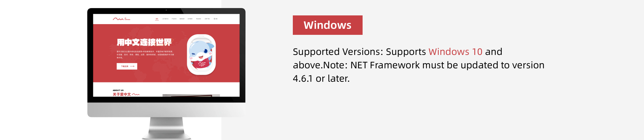644x140 pixels.
Task: Select the underlined 首页 home tab
Action: tap(157, 19)
